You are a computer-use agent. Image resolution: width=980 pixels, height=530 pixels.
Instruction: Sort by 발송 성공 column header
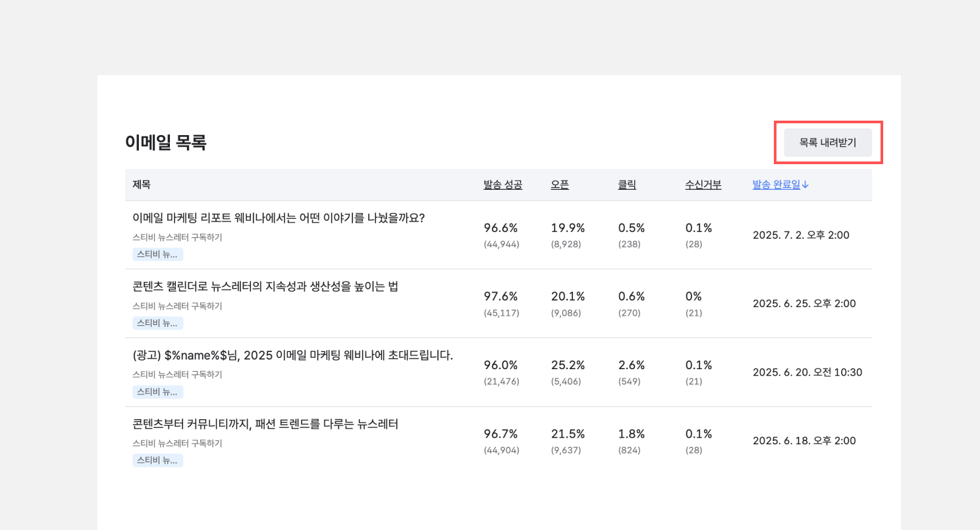click(x=503, y=185)
